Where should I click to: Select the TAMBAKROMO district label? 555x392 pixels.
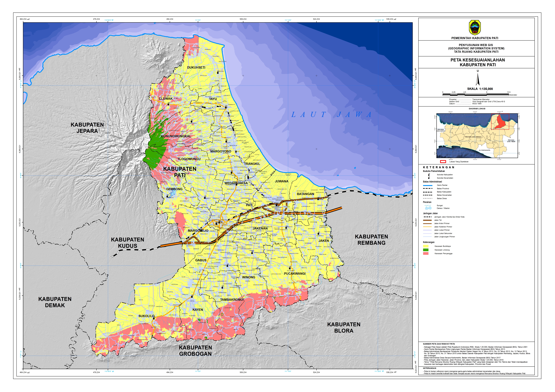click(x=232, y=300)
